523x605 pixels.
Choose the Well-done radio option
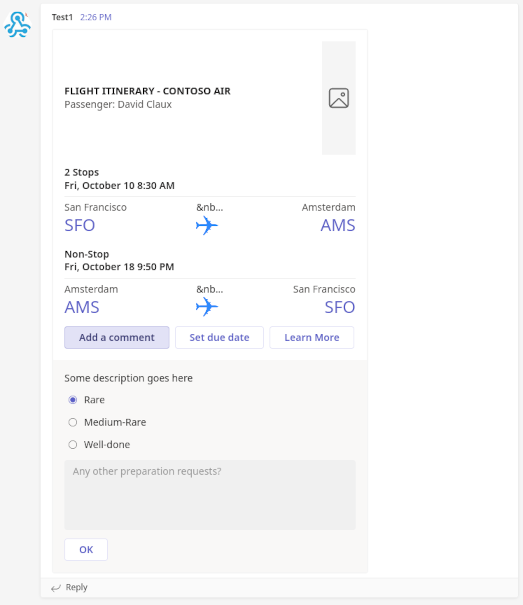pyautogui.click(x=73, y=444)
